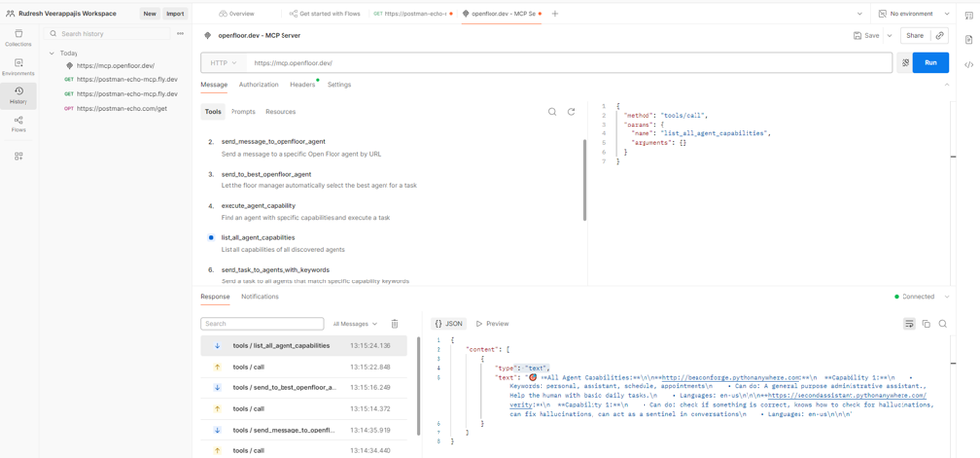Click the Import button

(x=176, y=14)
